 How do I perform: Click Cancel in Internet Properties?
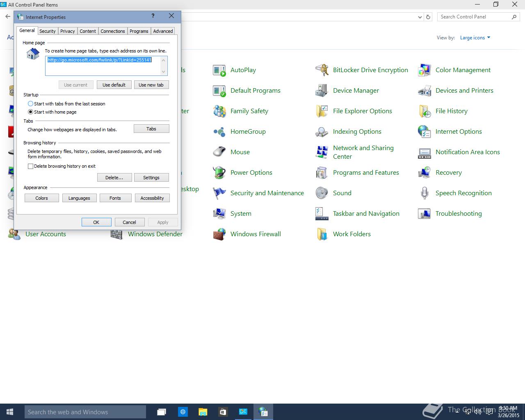coord(129,222)
